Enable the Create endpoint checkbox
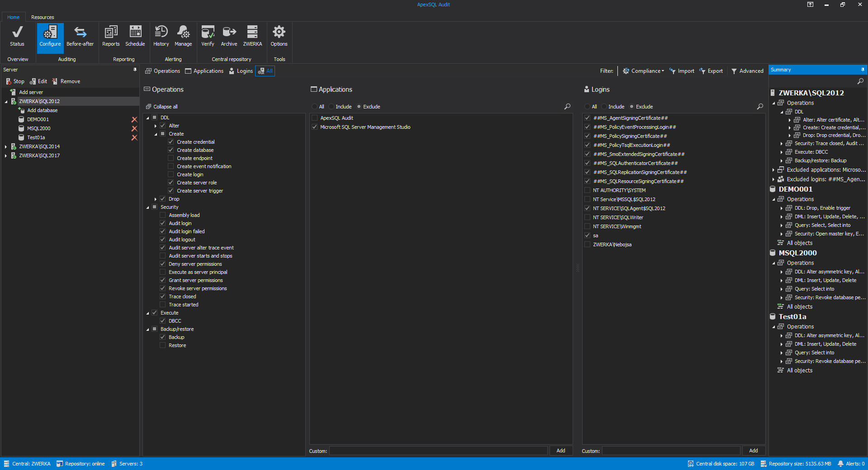 pos(171,158)
